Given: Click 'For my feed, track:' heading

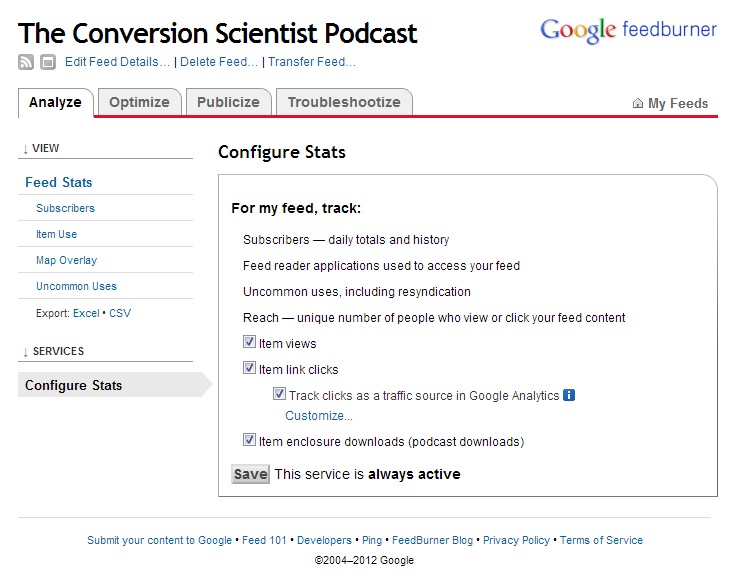Looking at the screenshot, I should [296, 208].
